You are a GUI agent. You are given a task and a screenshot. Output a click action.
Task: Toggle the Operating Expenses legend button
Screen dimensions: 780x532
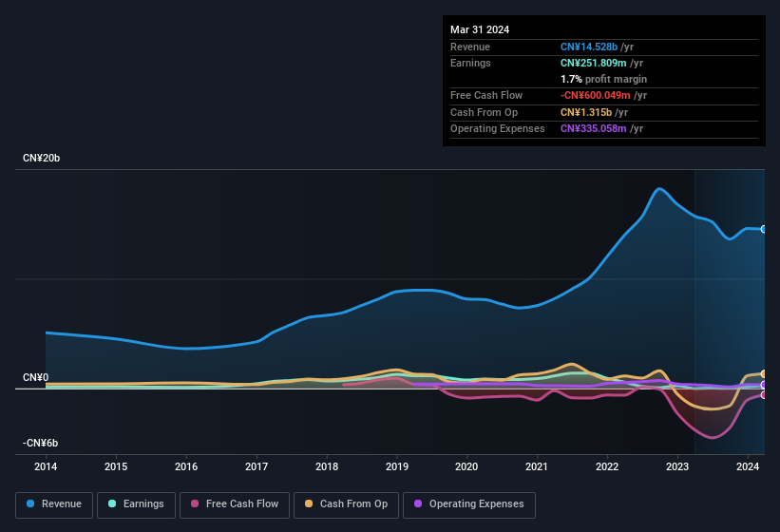click(468, 504)
